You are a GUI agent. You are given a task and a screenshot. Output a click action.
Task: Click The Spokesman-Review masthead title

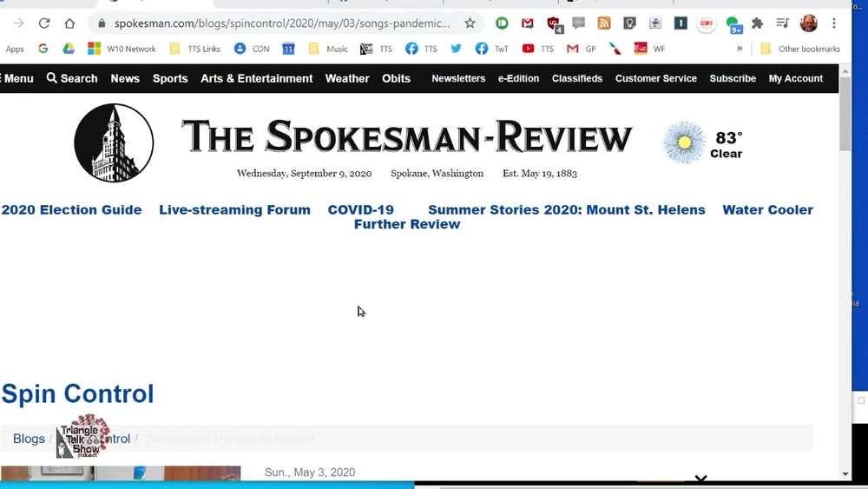coord(406,135)
